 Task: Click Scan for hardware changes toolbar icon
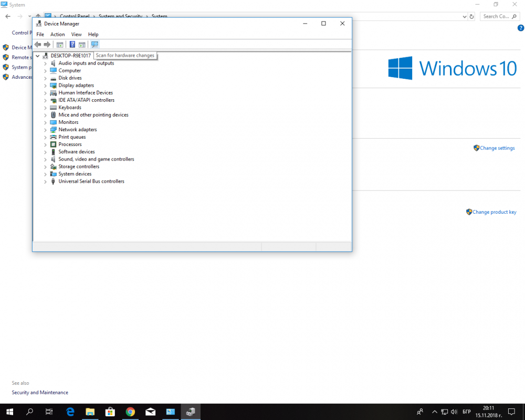pyautogui.click(x=94, y=45)
